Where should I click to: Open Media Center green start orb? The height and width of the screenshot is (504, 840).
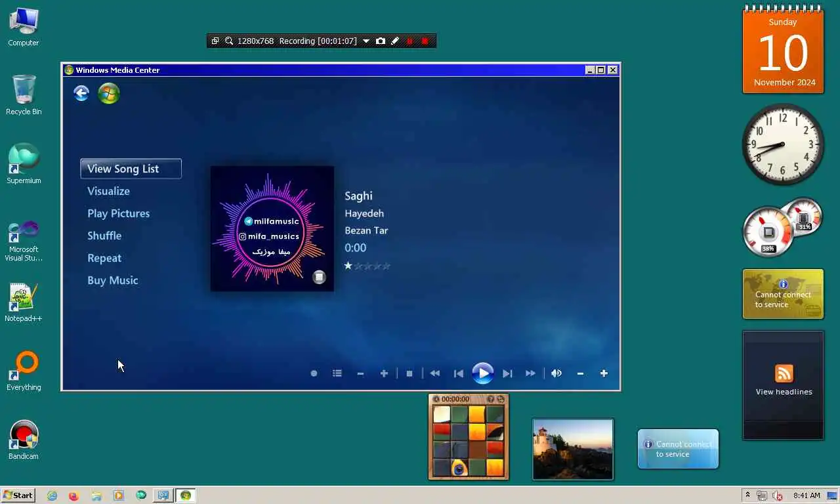click(109, 93)
